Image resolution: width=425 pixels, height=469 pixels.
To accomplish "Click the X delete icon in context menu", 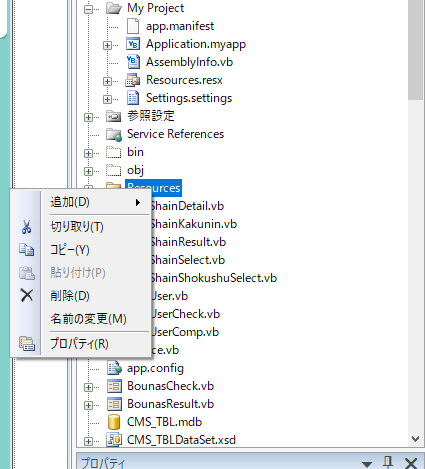I will pyautogui.click(x=27, y=295).
